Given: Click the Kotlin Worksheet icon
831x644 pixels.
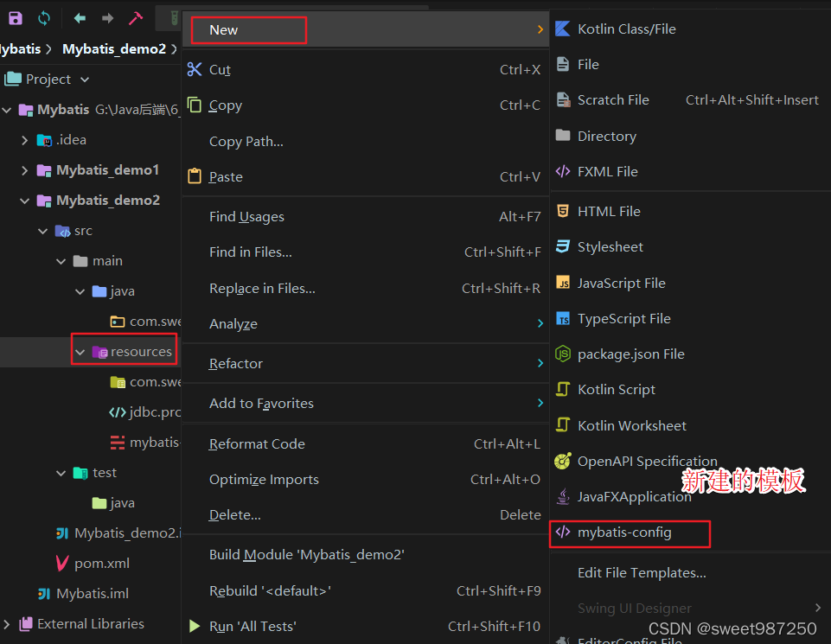Looking at the screenshot, I should click(563, 424).
